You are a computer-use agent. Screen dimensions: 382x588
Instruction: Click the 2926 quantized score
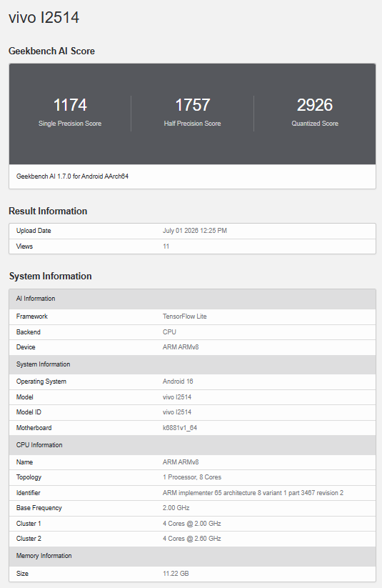pyautogui.click(x=315, y=105)
